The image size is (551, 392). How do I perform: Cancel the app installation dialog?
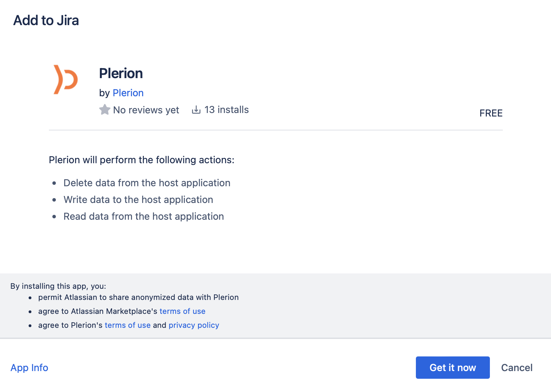coord(516,368)
